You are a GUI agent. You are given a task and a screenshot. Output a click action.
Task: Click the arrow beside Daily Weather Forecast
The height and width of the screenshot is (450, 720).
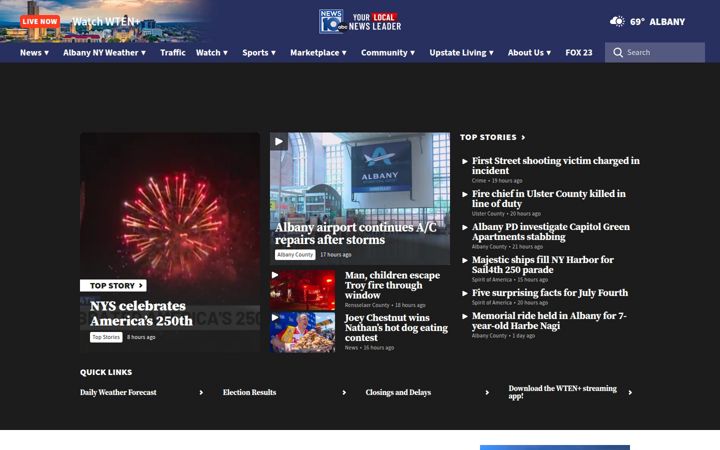(201, 393)
